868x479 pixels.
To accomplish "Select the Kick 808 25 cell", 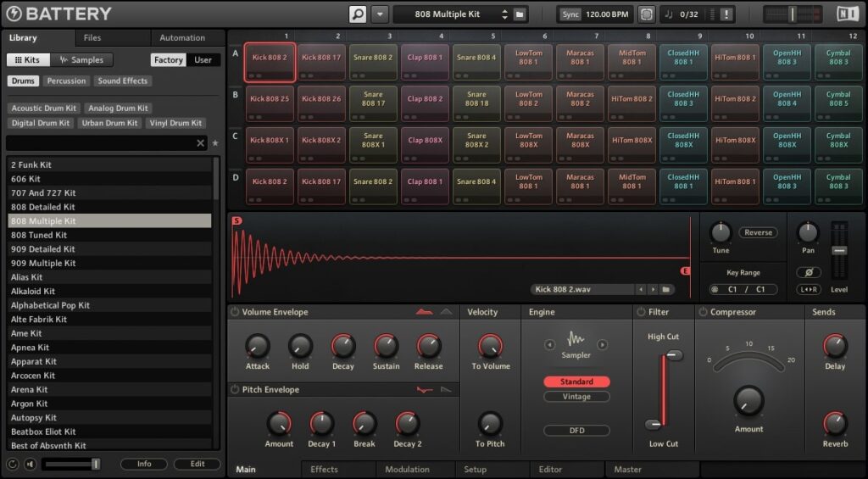I will pyautogui.click(x=270, y=103).
